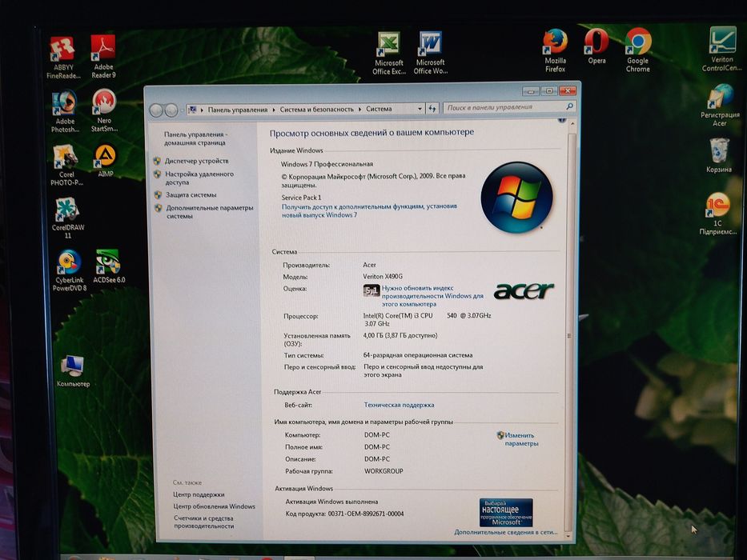Open CyberLink PowerDVD 8 icon
747x560 pixels.
70,270
